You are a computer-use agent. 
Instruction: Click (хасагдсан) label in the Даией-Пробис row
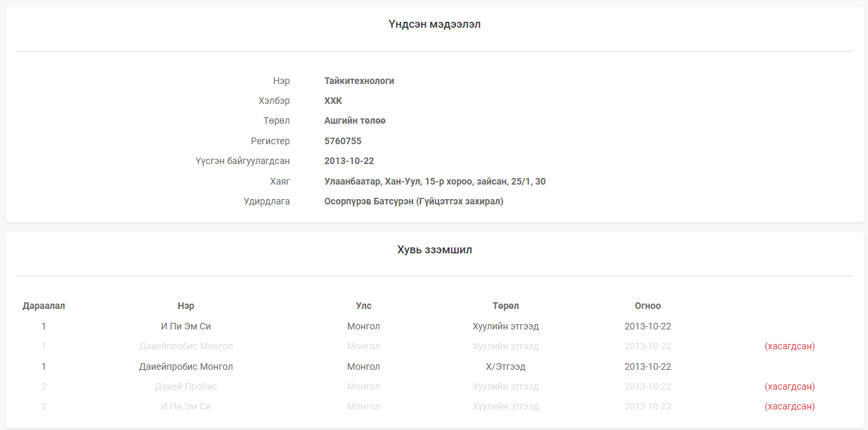[789, 386]
